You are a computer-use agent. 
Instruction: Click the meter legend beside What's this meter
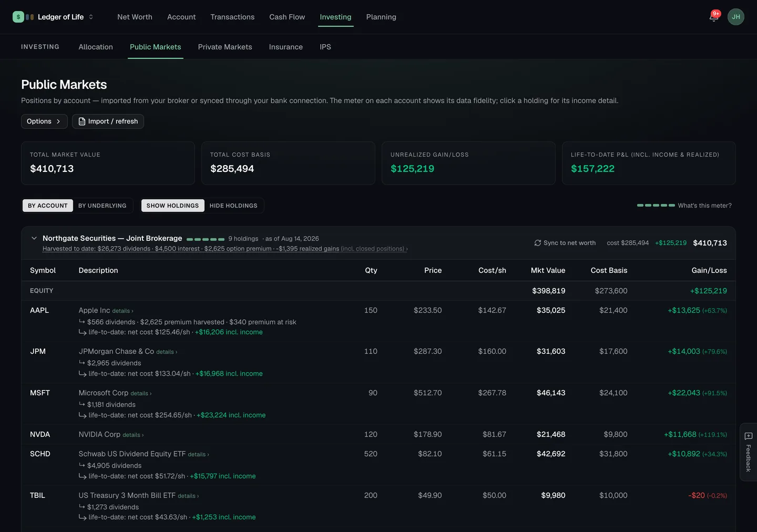[x=656, y=206]
